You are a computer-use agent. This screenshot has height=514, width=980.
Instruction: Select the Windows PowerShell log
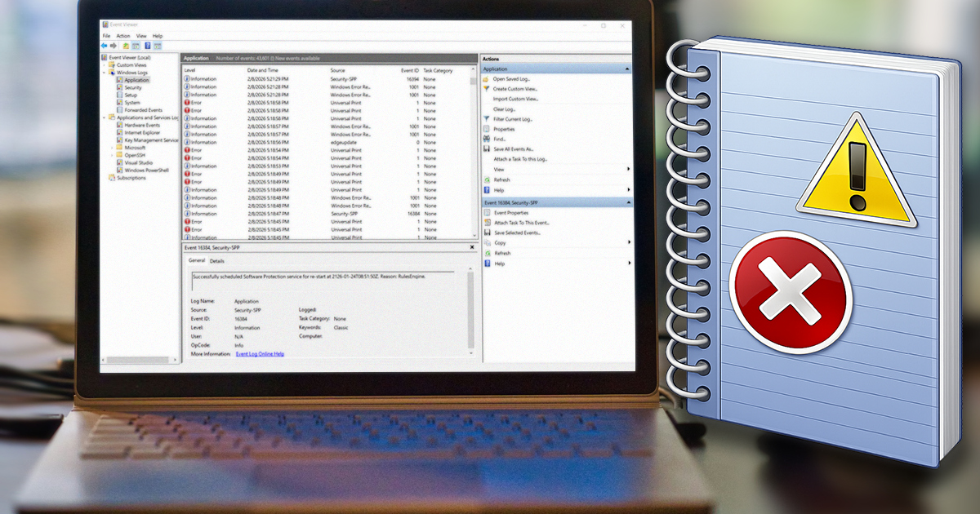pyautogui.click(x=146, y=170)
